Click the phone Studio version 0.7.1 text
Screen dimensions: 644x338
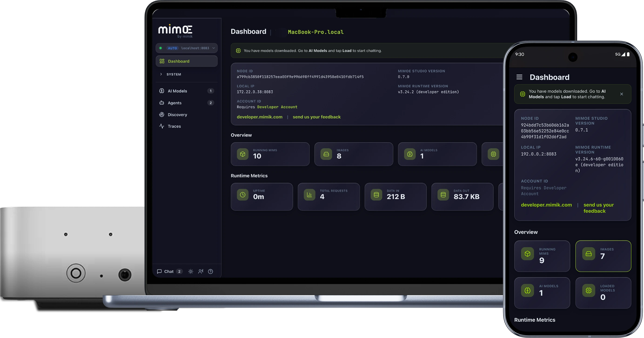pyautogui.click(x=581, y=130)
